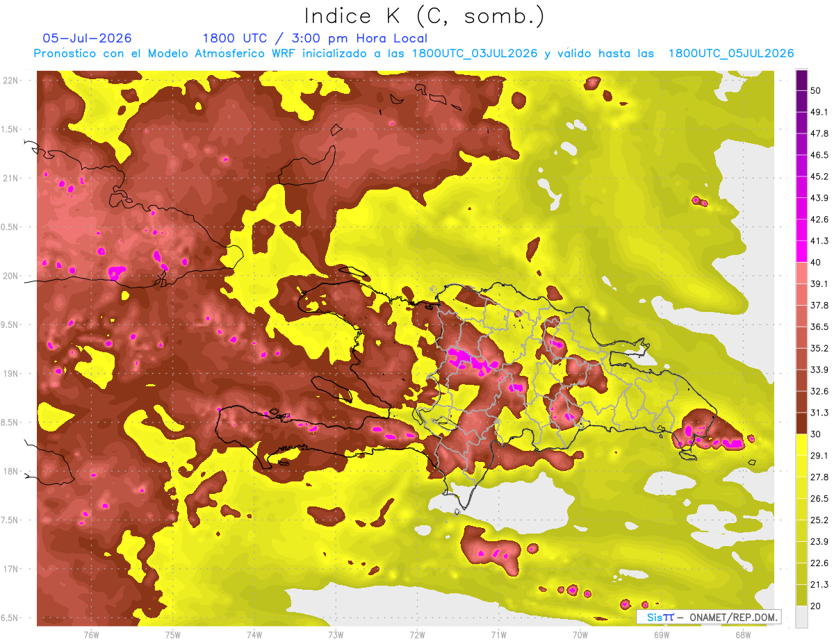Click the 76W longitude label

pos(91,634)
